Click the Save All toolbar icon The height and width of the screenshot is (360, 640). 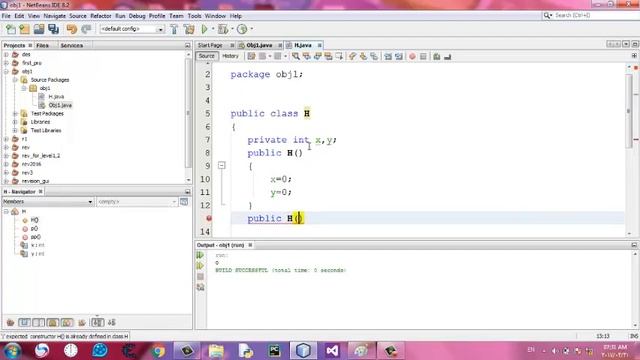(x=53, y=29)
